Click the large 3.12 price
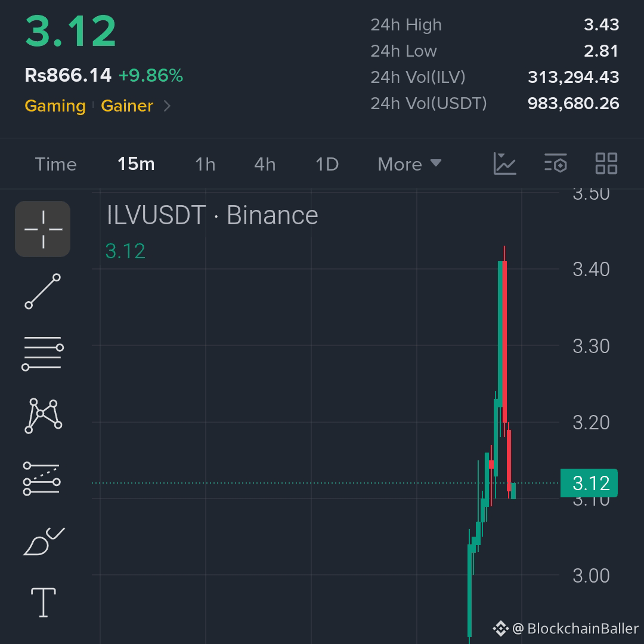Screen dimensions: 644x644 pos(70,31)
